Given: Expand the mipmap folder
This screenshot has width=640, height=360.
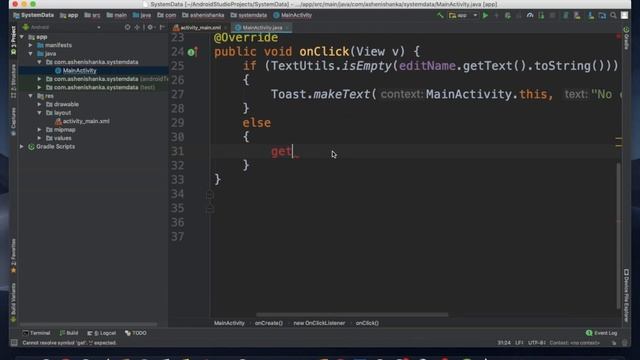Looking at the screenshot, I should coord(40,129).
